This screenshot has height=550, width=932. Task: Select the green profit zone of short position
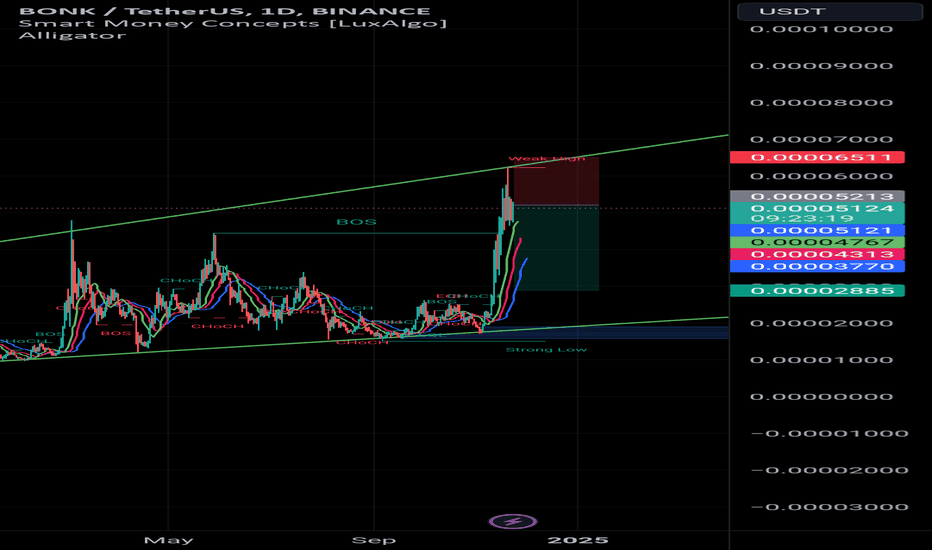click(556, 248)
